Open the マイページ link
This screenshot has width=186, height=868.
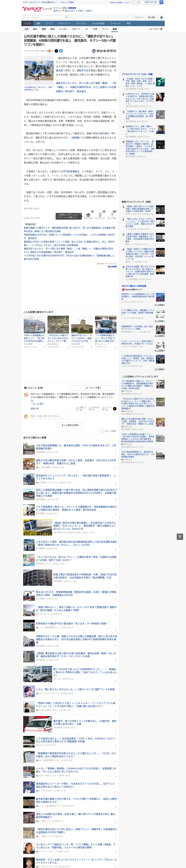(139, 18)
